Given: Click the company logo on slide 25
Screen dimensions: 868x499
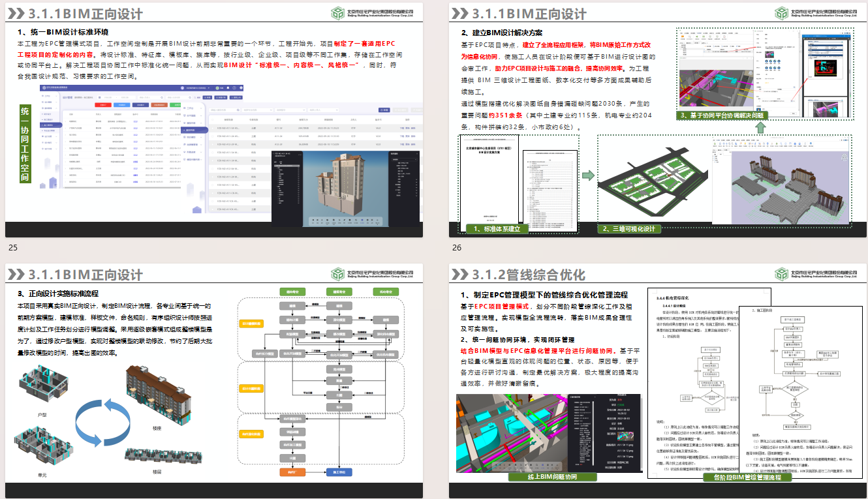Looking at the screenshot, I should [373, 12].
